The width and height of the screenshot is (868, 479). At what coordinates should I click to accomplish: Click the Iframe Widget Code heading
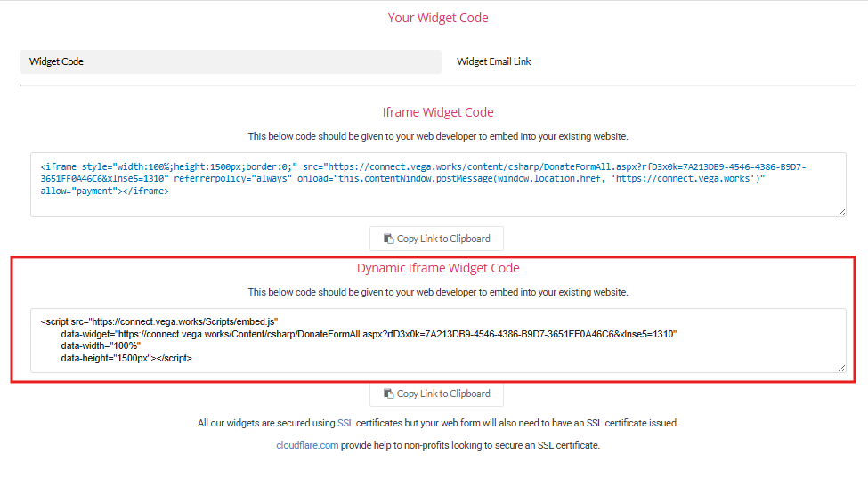438,112
